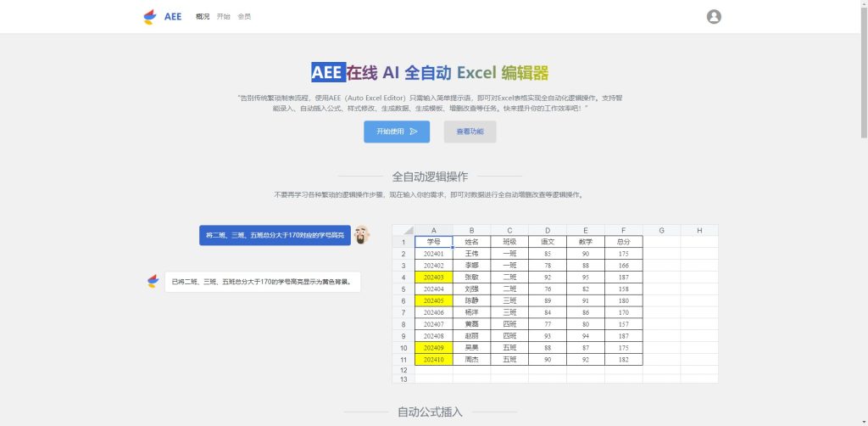The height and width of the screenshot is (426, 868).
Task: Click the AEE logo icon in header
Action: pyautogui.click(x=150, y=17)
